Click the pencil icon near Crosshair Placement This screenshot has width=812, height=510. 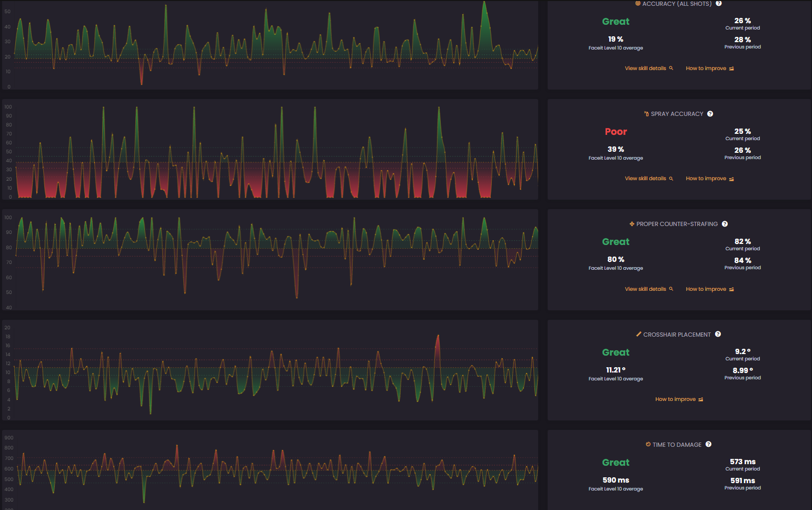pos(639,334)
